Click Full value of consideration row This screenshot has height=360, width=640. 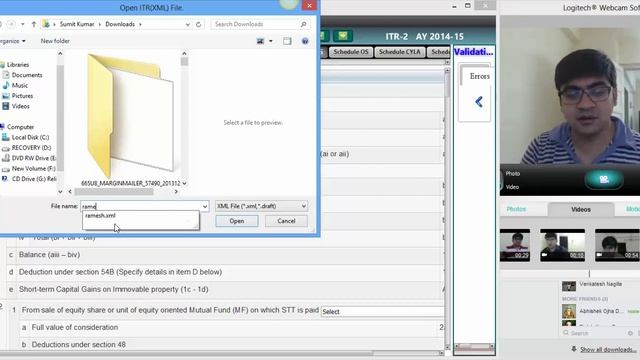tap(231, 327)
